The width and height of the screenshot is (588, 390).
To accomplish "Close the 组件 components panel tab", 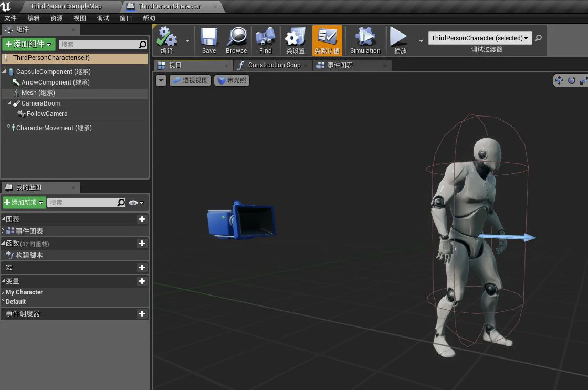I will [x=73, y=29].
